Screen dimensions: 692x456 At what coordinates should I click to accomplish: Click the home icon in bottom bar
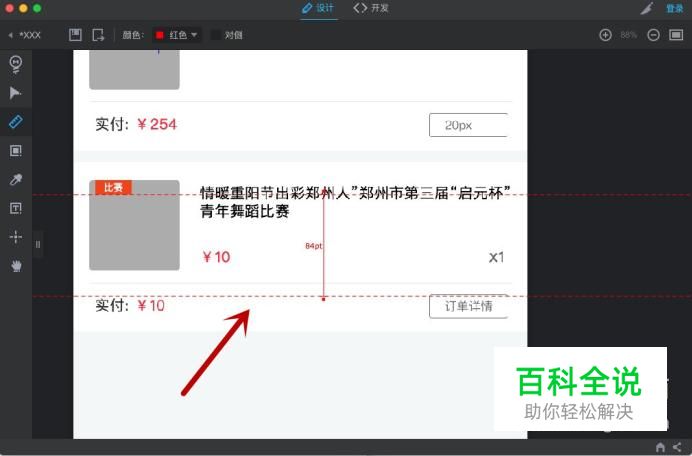tap(660, 447)
